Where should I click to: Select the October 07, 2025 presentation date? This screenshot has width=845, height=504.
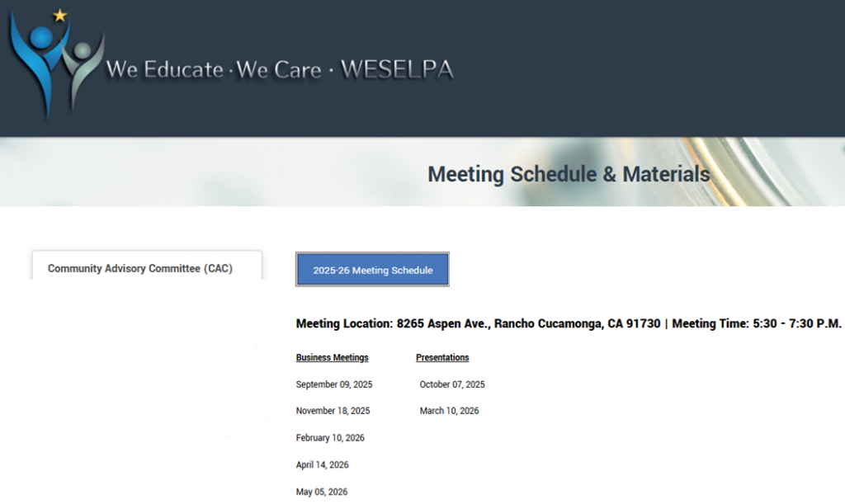click(452, 384)
